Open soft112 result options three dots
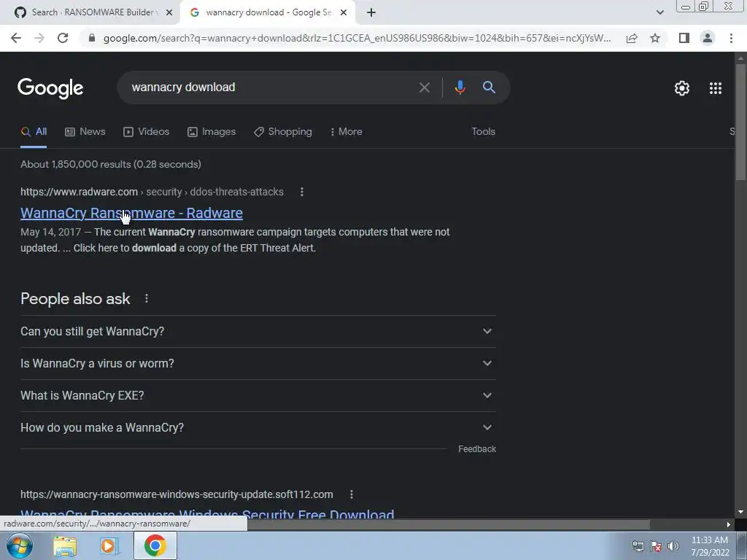This screenshot has height=560, width=747. point(352,495)
